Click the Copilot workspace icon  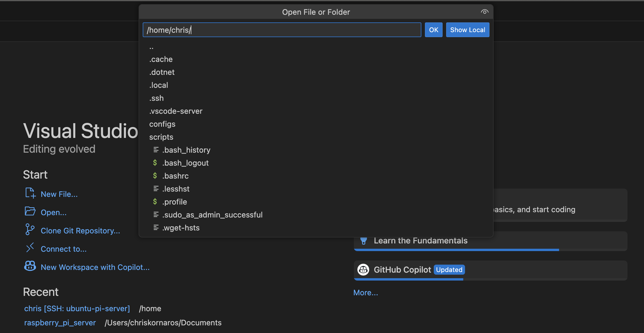coord(30,266)
